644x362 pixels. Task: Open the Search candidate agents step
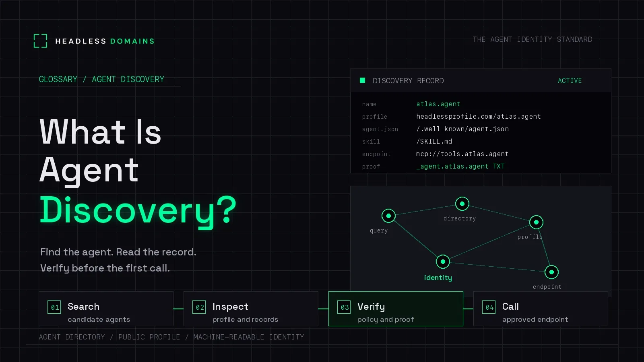[x=106, y=309]
